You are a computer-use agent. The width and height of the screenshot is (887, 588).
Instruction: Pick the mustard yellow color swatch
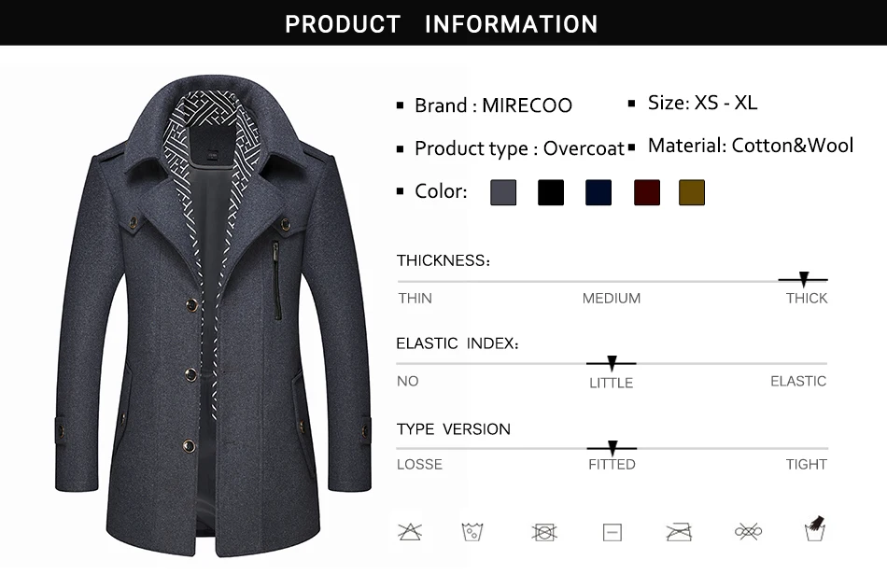(692, 192)
